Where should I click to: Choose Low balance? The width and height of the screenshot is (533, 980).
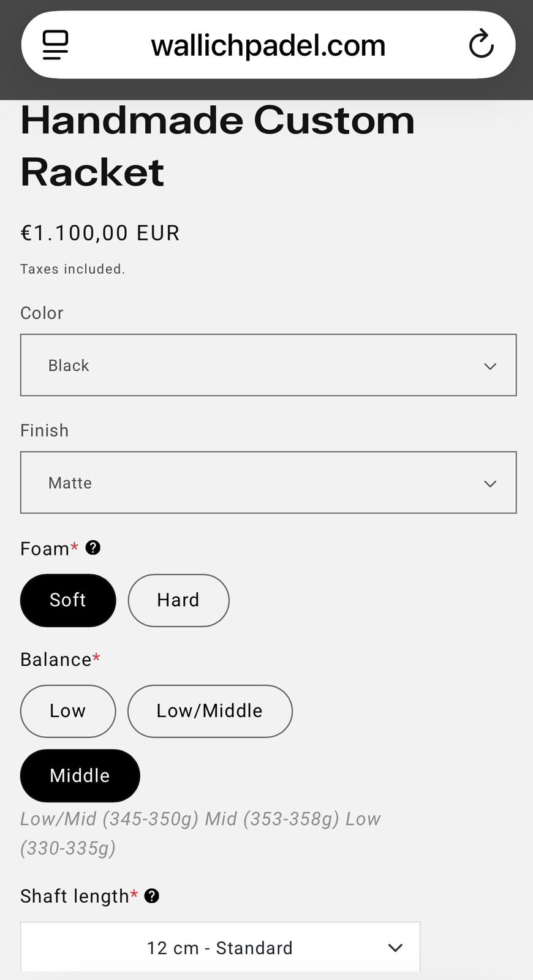pyautogui.click(x=68, y=711)
